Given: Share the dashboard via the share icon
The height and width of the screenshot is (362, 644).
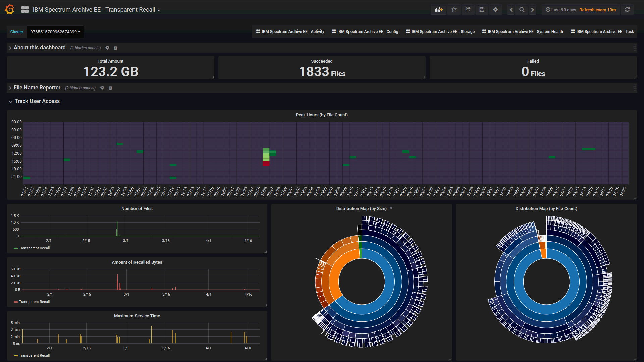Looking at the screenshot, I should pos(468,9).
